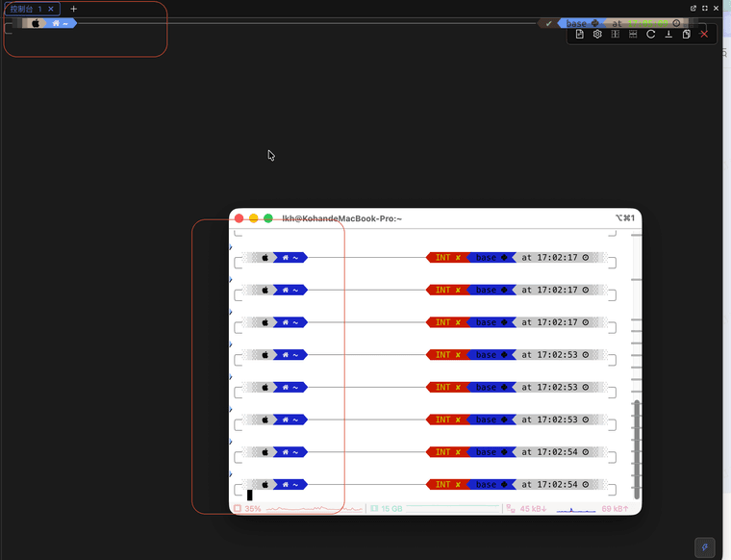Click the blue button in the bottom-right corner
The image size is (731, 560).
click(x=706, y=547)
